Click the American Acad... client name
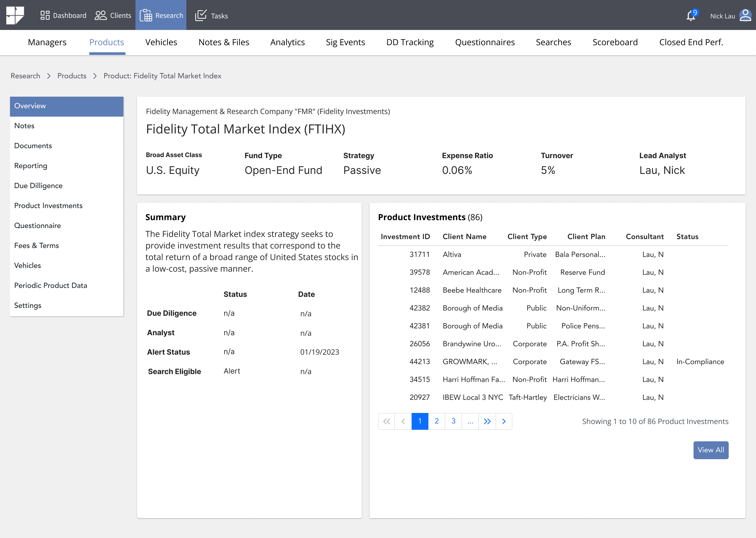 pyautogui.click(x=471, y=272)
